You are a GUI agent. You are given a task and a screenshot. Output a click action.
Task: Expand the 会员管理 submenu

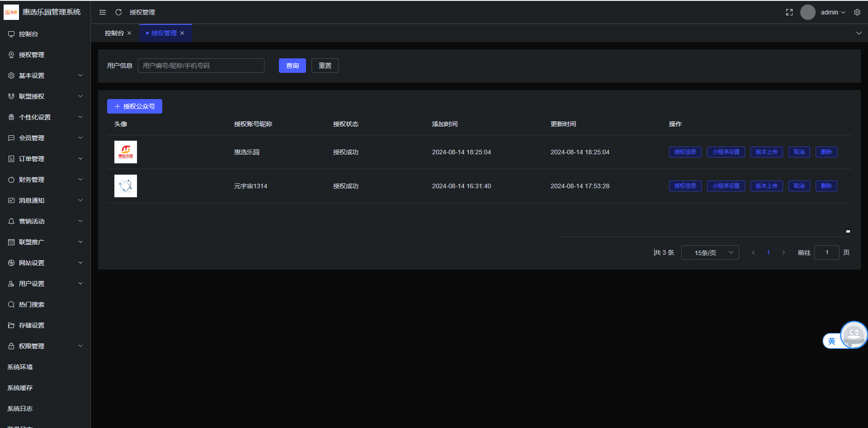pyautogui.click(x=45, y=138)
